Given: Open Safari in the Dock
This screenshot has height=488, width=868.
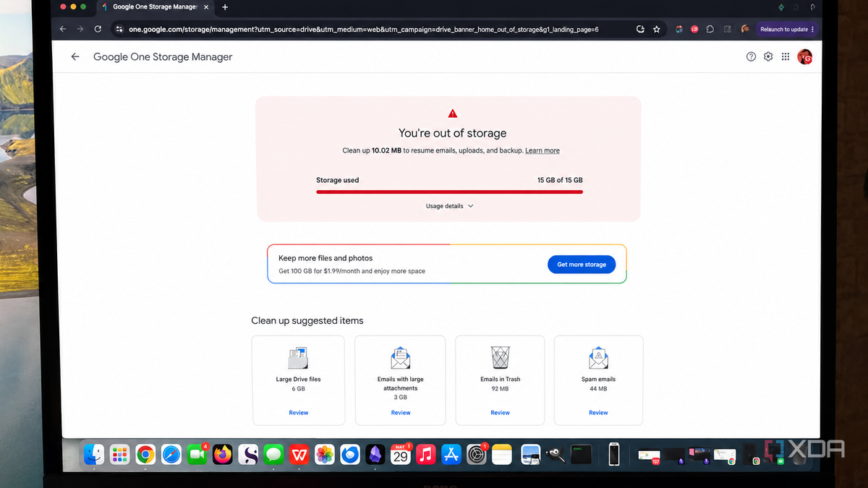Looking at the screenshot, I should (171, 454).
